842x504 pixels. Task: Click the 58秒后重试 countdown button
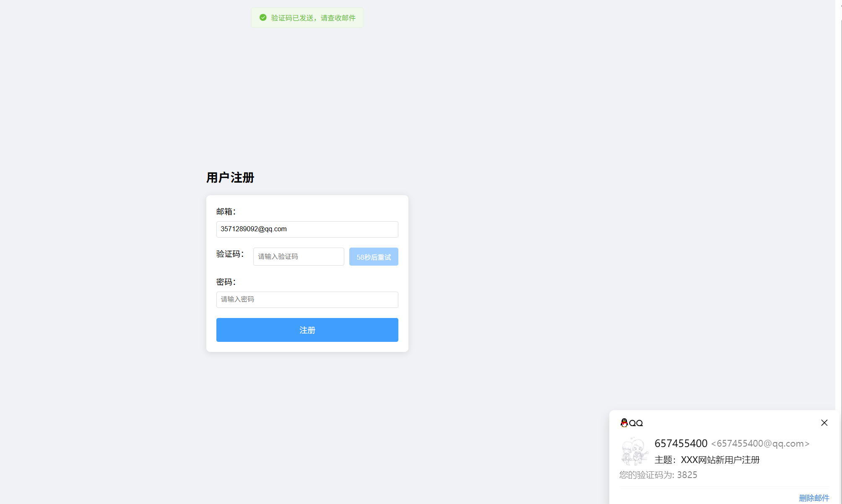pyautogui.click(x=373, y=257)
